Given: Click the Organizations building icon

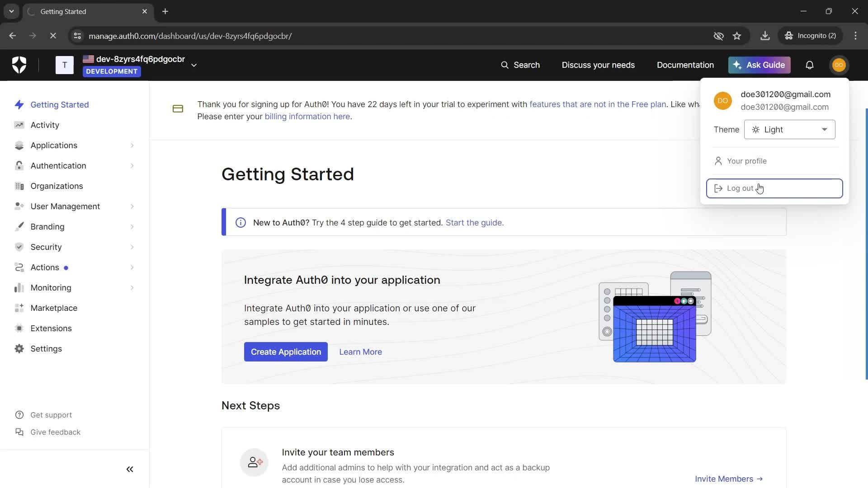Looking at the screenshot, I should (19, 186).
